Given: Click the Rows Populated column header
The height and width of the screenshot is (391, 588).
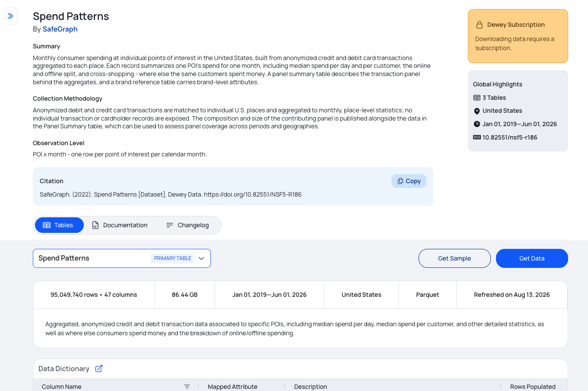Looking at the screenshot, I should click(533, 387).
